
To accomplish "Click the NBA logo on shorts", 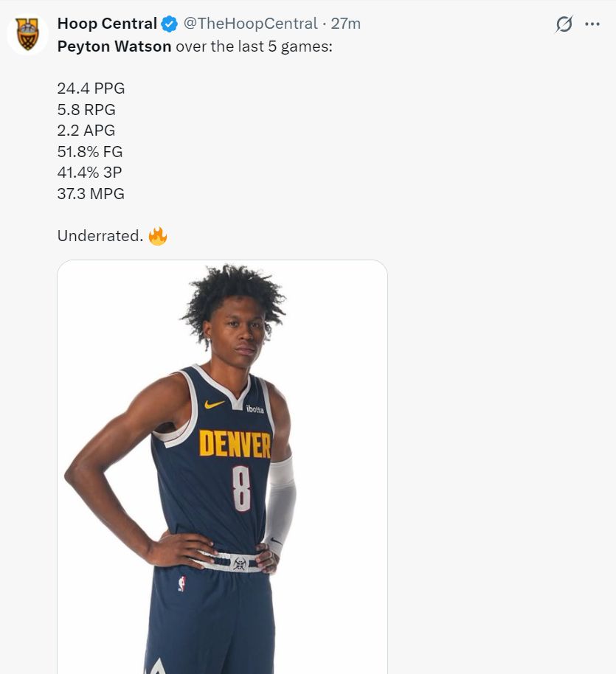I will 182,584.
